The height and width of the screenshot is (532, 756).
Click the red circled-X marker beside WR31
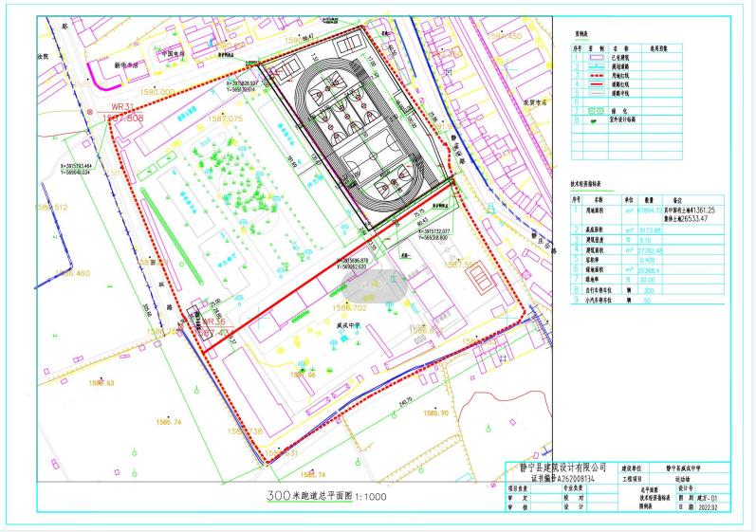(x=90, y=112)
